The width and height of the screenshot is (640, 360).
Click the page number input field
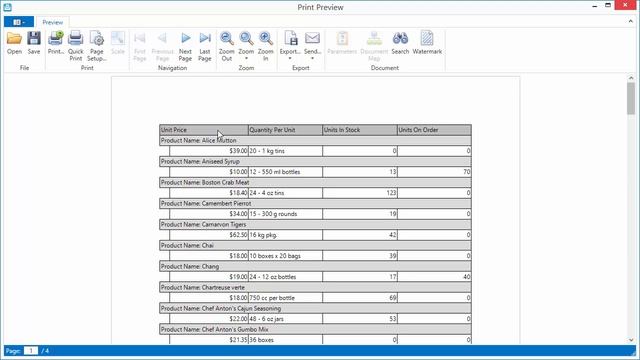pos(31,351)
